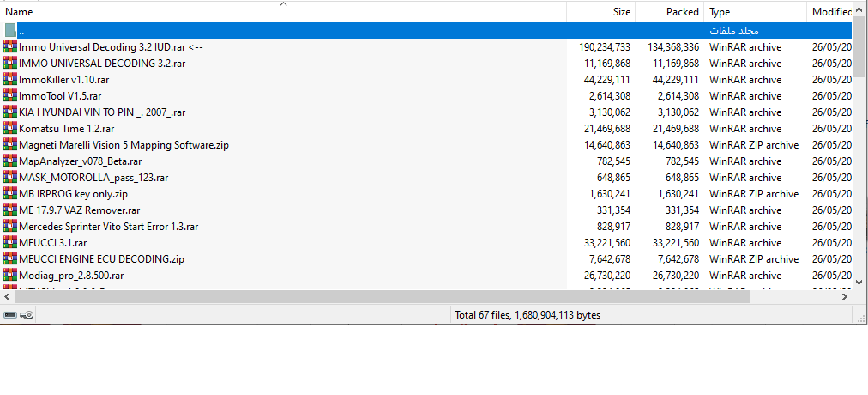Select Immo Universal Decoding 3.2 IUD.rar file name
This screenshot has height=395, width=868.
coord(111,47)
